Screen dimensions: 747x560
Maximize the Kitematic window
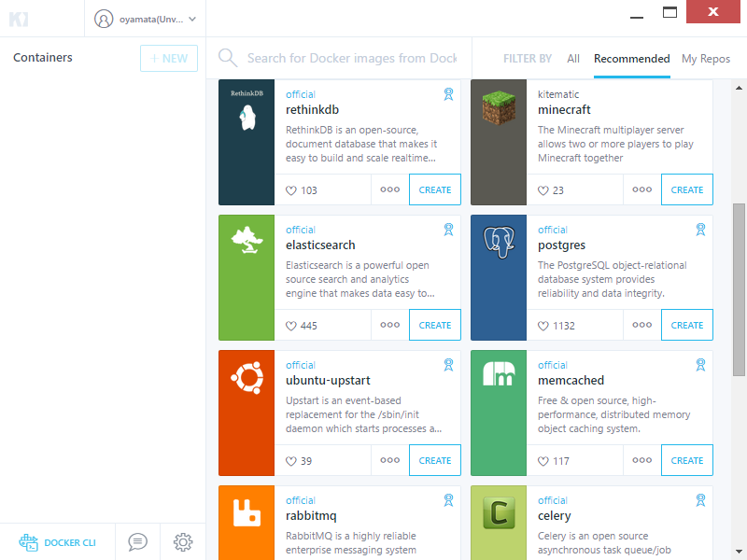[669, 12]
